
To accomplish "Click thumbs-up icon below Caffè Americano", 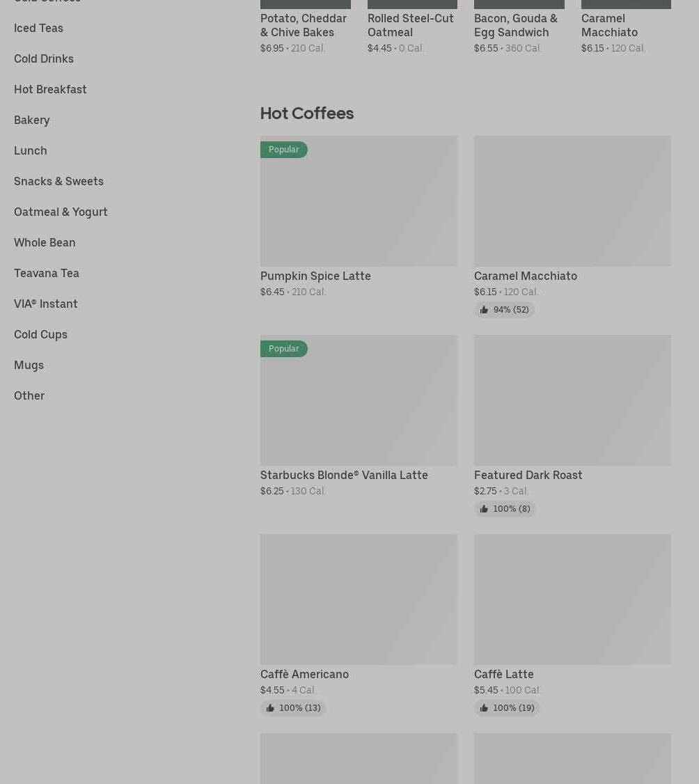I will [270, 708].
